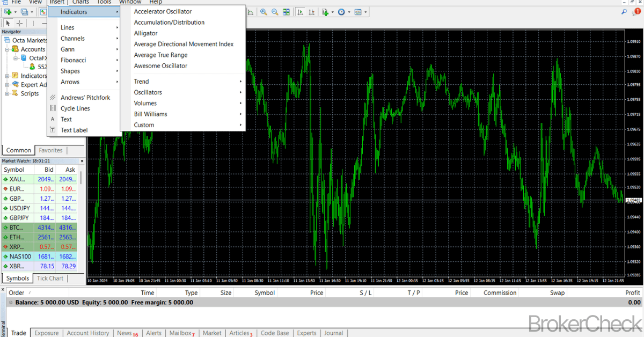Click the Andrews' Pitchfork icon in menu

point(53,98)
